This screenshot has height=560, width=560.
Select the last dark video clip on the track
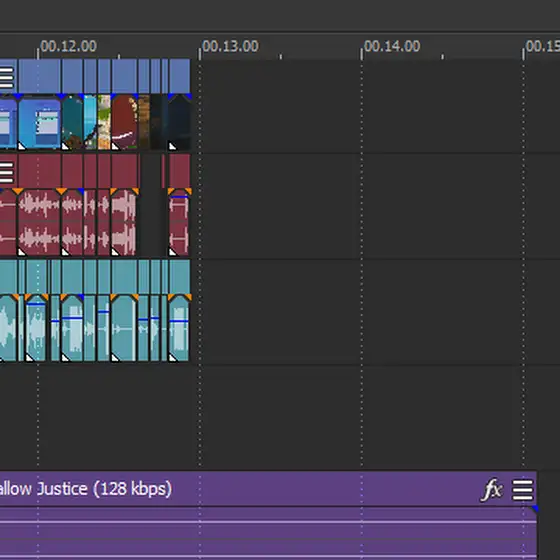click(179, 122)
